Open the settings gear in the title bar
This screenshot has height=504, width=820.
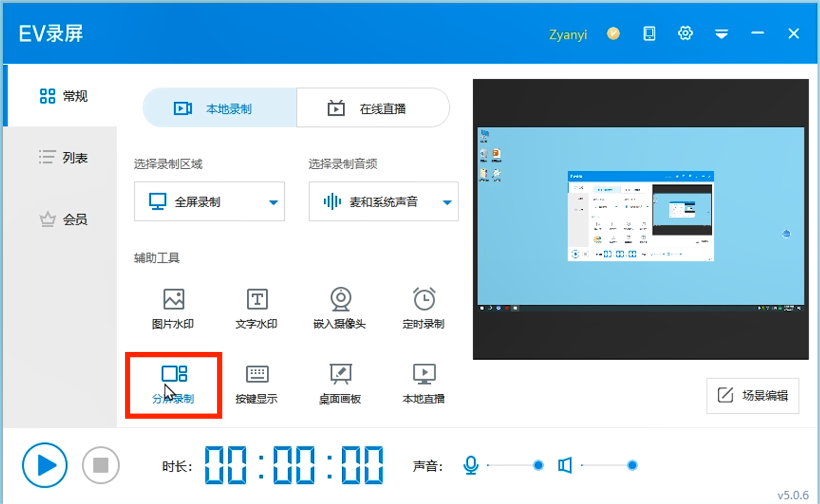coord(685,33)
